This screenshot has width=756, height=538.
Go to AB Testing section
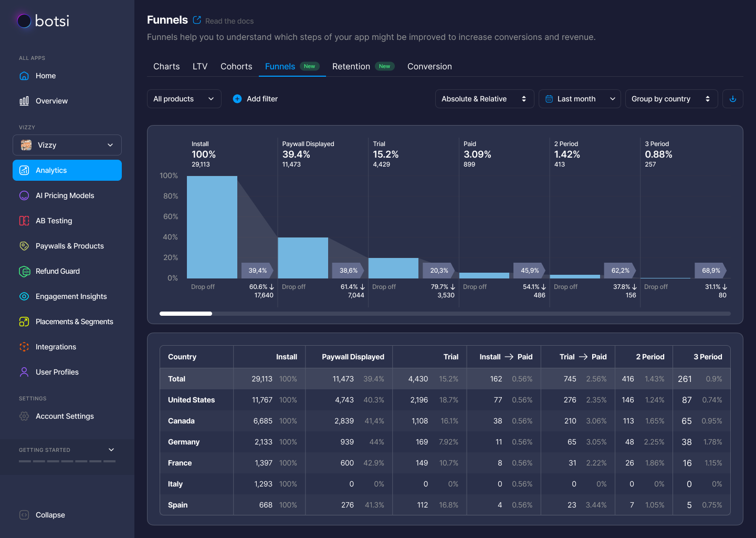point(54,221)
